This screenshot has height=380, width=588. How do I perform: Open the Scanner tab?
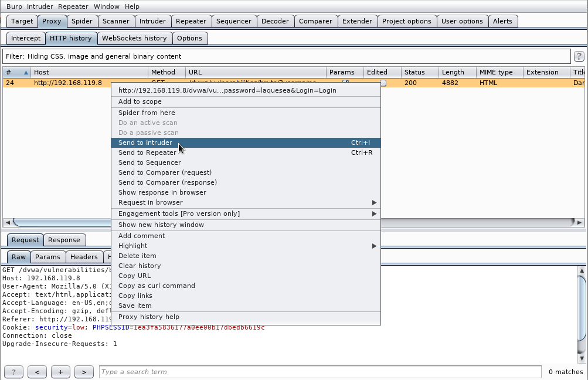pyautogui.click(x=116, y=21)
